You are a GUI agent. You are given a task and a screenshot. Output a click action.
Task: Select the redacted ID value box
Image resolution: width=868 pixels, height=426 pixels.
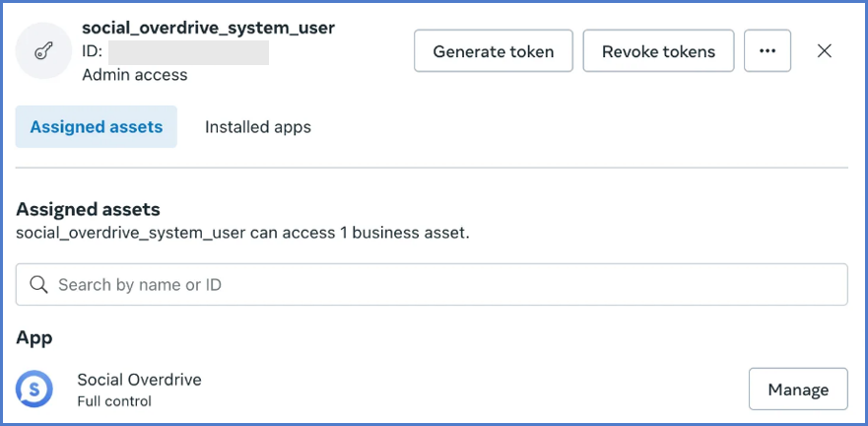pyautogui.click(x=188, y=52)
